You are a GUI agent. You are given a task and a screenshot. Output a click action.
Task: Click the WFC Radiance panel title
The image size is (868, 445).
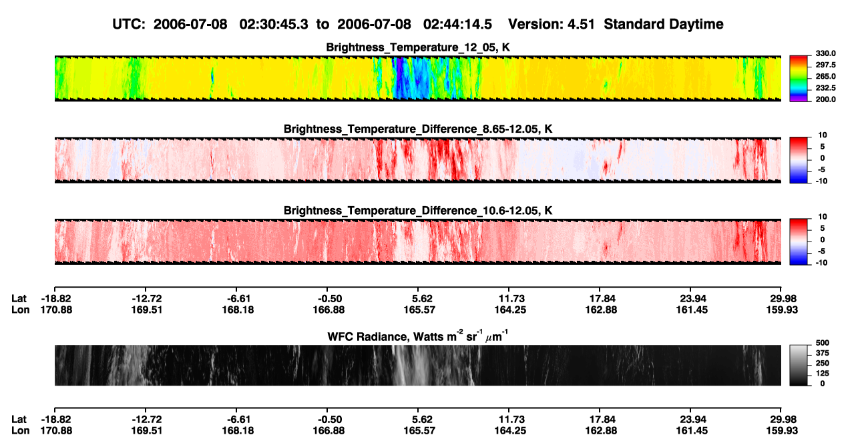tap(418, 336)
